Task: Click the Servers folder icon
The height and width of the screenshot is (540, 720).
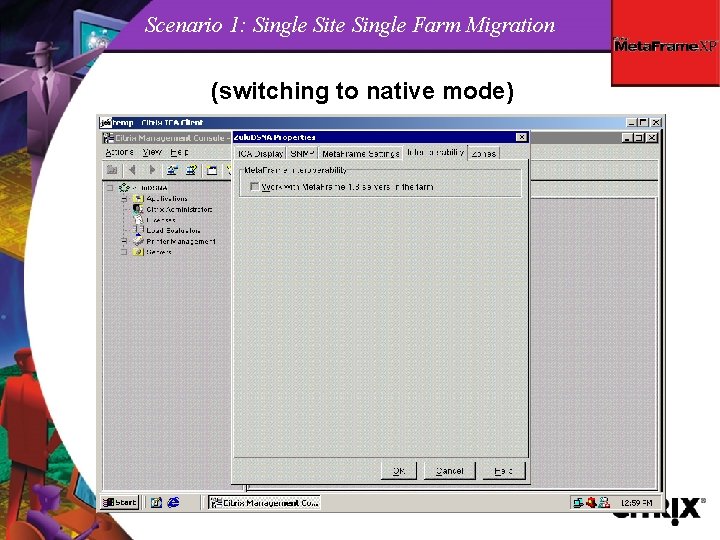Action: 138,252
